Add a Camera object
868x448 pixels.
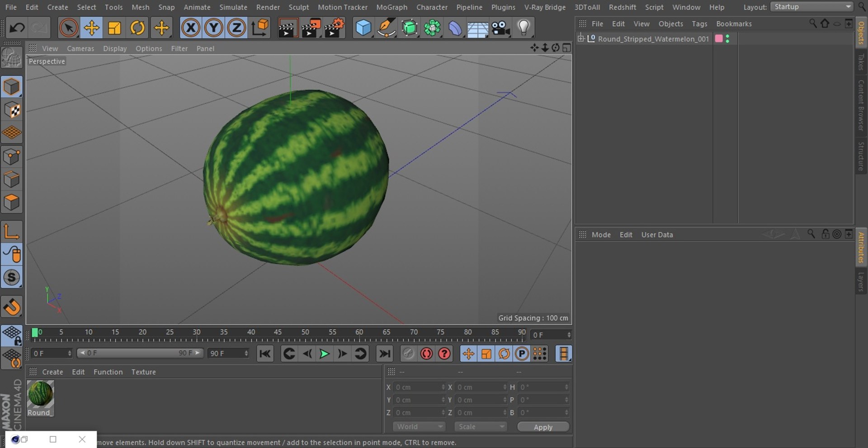(501, 28)
